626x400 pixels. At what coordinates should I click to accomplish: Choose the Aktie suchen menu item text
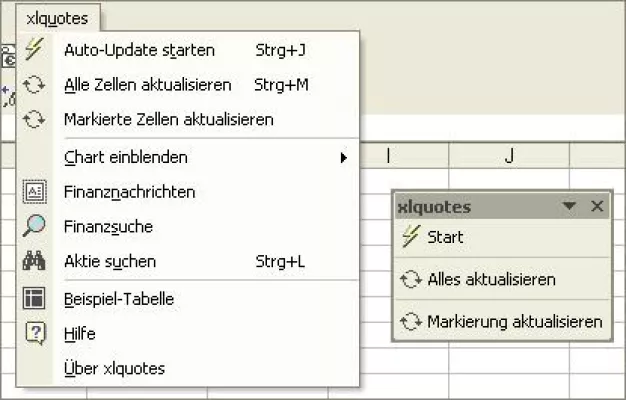point(109,261)
